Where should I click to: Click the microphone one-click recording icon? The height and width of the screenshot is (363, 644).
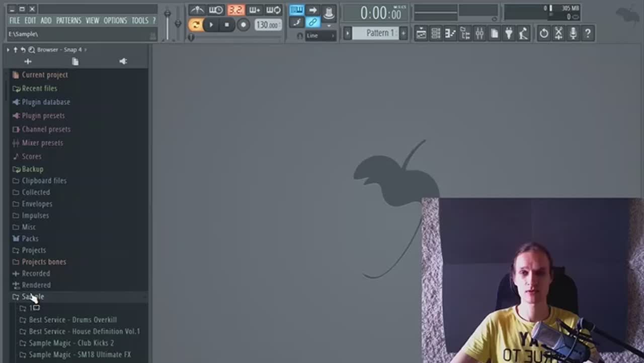point(573,34)
